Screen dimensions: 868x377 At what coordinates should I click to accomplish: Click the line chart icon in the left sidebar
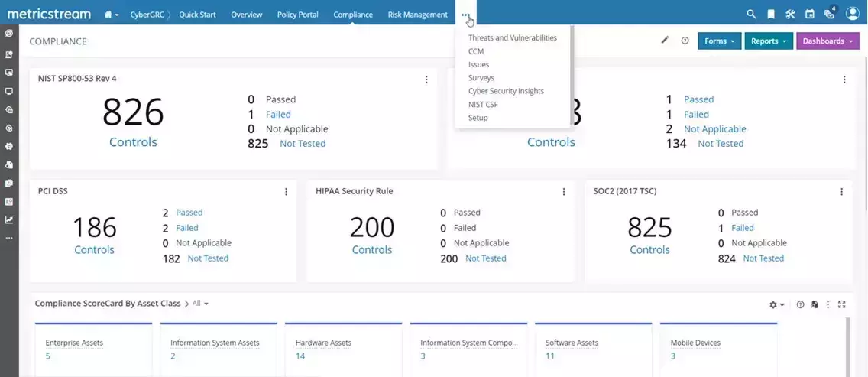pos(9,219)
